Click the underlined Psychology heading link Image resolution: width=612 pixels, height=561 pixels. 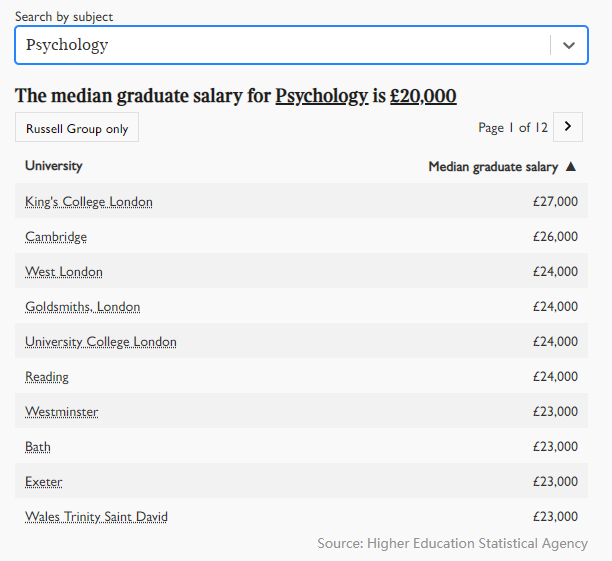pyautogui.click(x=322, y=96)
